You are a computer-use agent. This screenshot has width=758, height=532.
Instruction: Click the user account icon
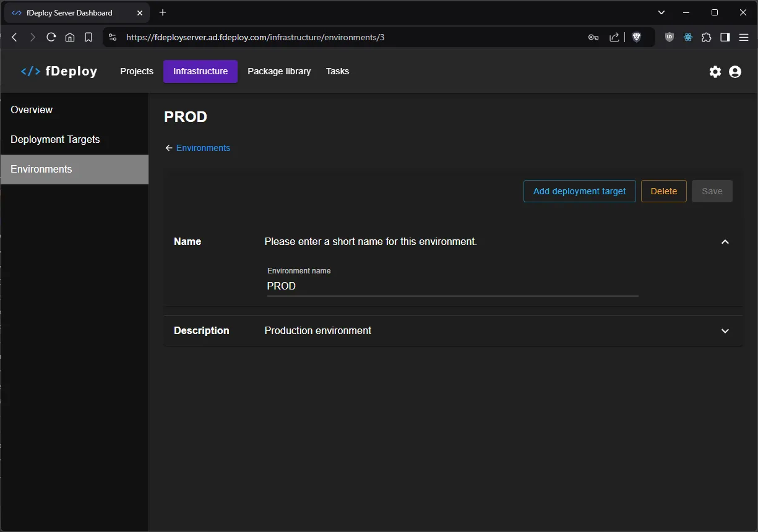[x=734, y=72]
